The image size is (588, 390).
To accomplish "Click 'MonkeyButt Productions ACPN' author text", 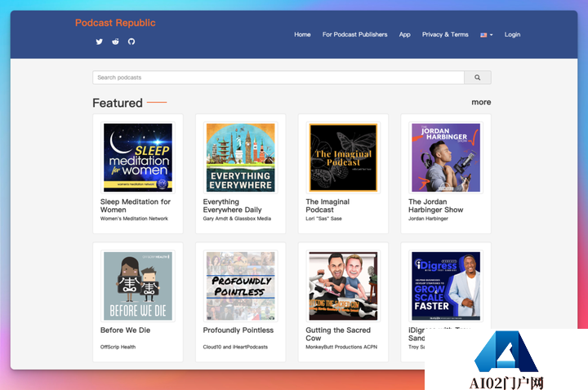I will pyautogui.click(x=341, y=347).
